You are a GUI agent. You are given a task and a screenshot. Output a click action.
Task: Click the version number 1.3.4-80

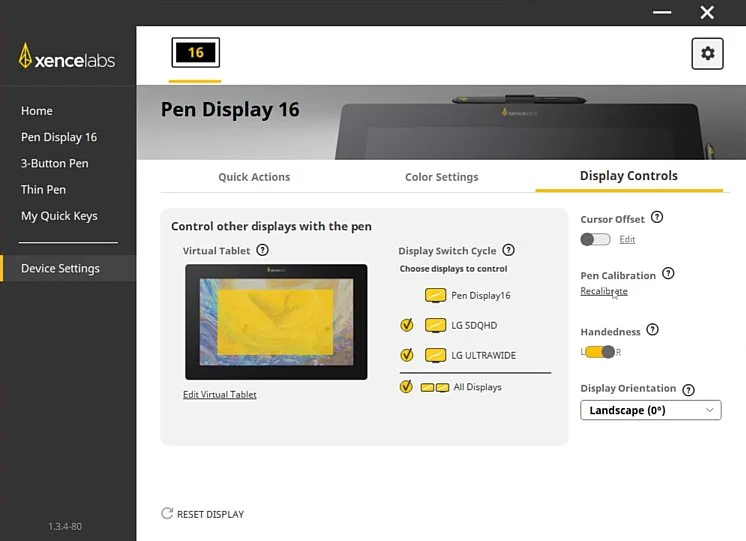(65, 526)
